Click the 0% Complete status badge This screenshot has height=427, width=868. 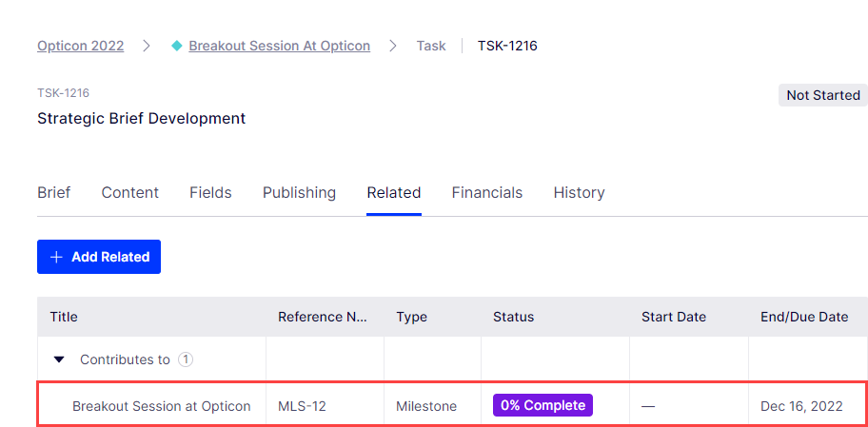[x=542, y=405]
